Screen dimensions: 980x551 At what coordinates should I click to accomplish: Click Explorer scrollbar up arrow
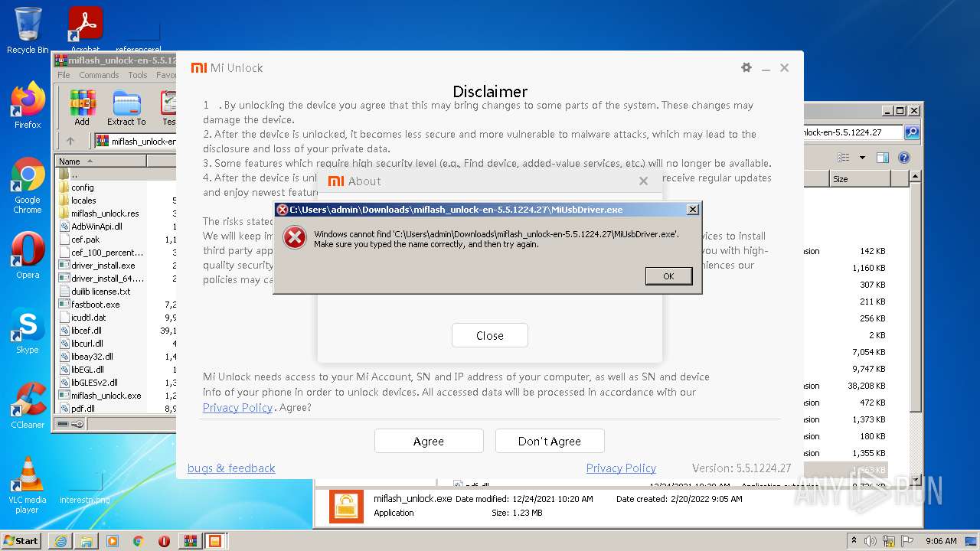tap(914, 178)
